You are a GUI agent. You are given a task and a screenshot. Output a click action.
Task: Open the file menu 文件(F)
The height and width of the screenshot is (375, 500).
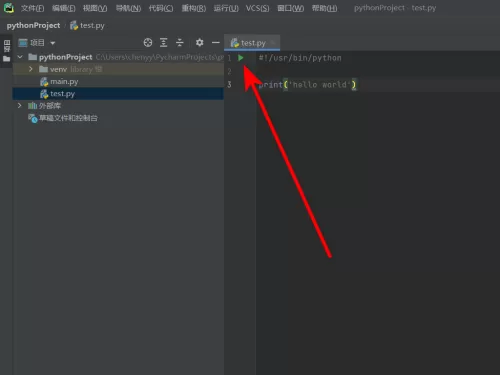pyautogui.click(x=32, y=8)
